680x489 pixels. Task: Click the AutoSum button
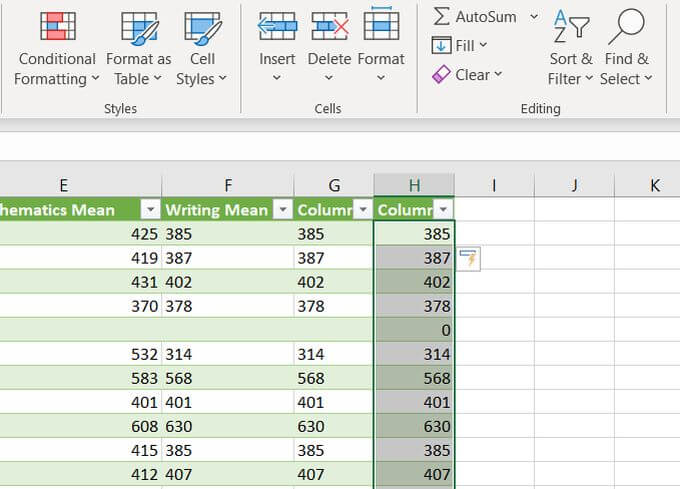click(475, 17)
